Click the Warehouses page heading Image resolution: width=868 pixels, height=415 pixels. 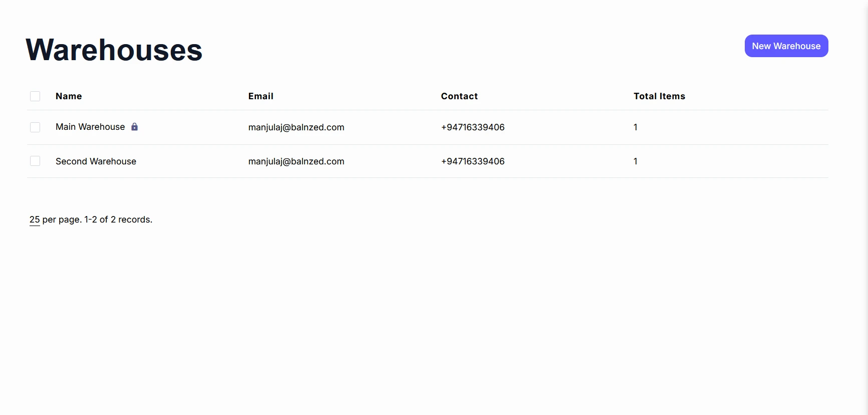tap(114, 49)
